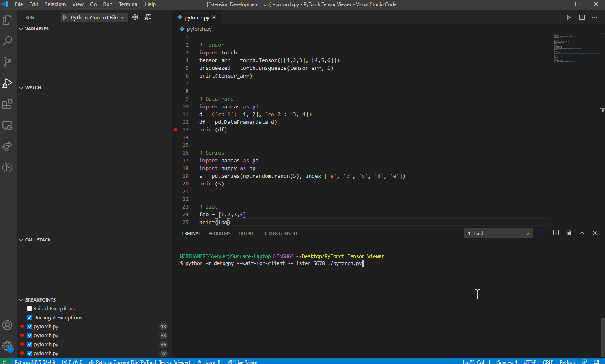The image size is (605, 364).
Task: Open the Search view in activity bar
Action: click(7, 41)
